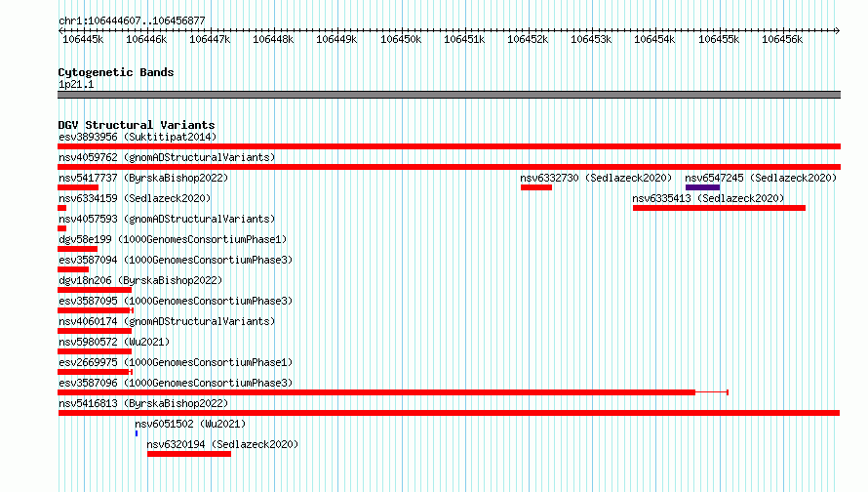Viewport: 868px width, 492px height.
Task: Click the red nsv6332730 variant bar
Action: pyautogui.click(x=536, y=187)
